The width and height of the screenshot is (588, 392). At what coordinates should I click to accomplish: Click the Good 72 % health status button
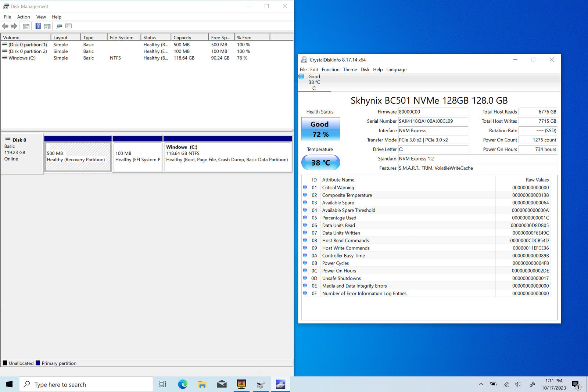[320, 129]
